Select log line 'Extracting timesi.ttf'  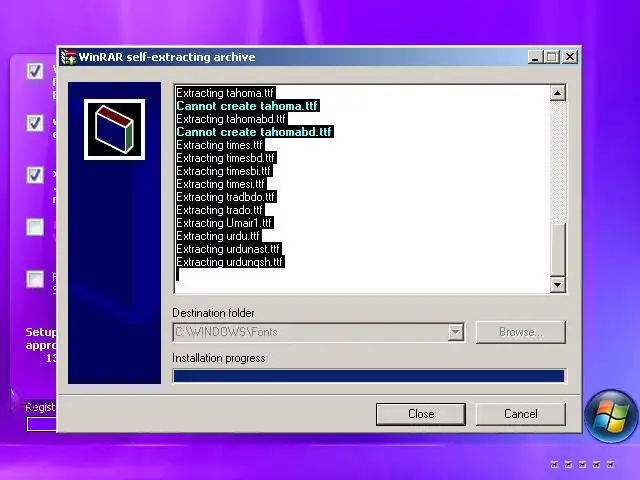[221, 184]
